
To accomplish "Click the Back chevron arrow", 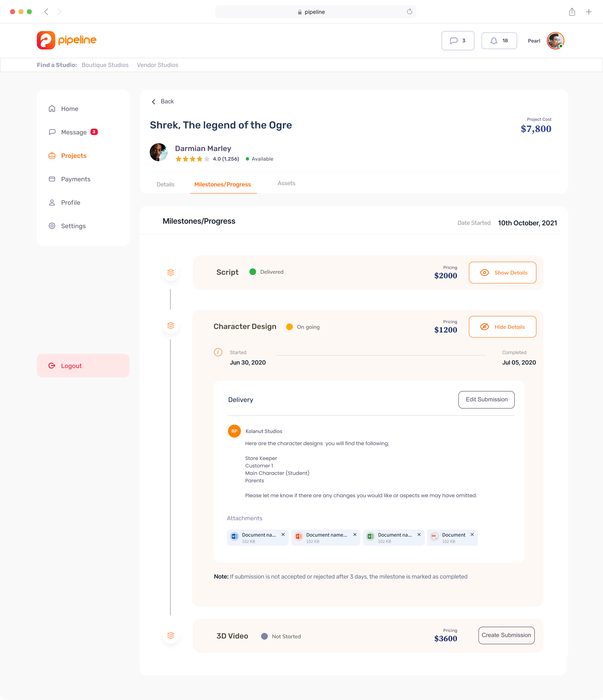I will tap(154, 102).
